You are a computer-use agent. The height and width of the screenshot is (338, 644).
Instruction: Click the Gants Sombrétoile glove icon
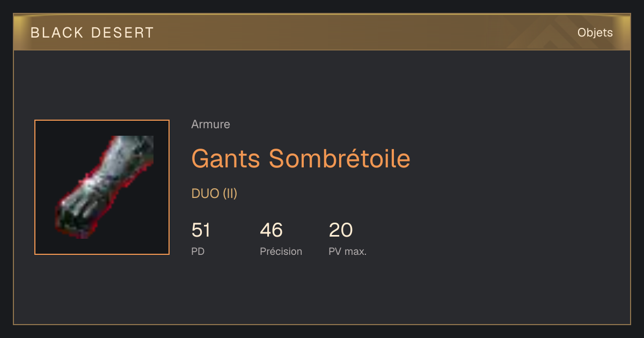point(105,187)
